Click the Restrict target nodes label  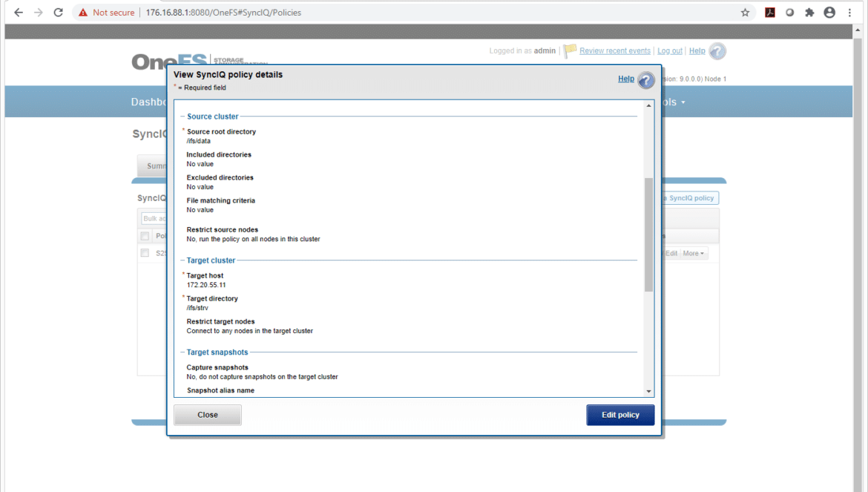[220, 321]
